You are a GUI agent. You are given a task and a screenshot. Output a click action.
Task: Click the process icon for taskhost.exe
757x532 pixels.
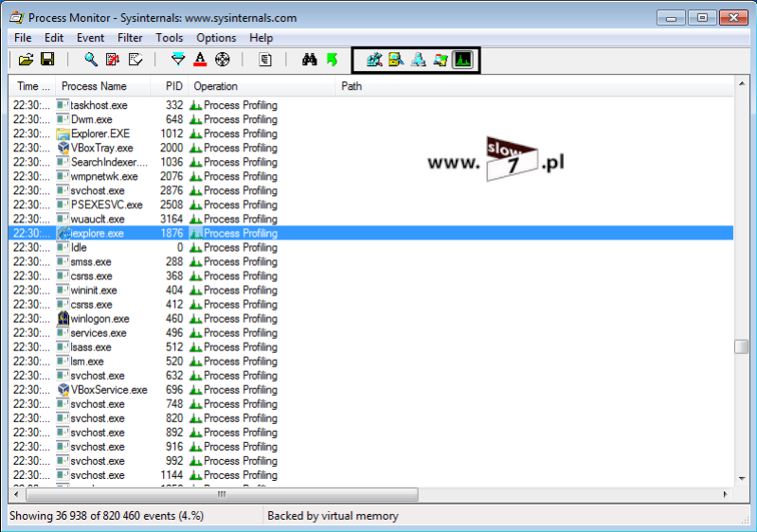click(x=63, y=105)
